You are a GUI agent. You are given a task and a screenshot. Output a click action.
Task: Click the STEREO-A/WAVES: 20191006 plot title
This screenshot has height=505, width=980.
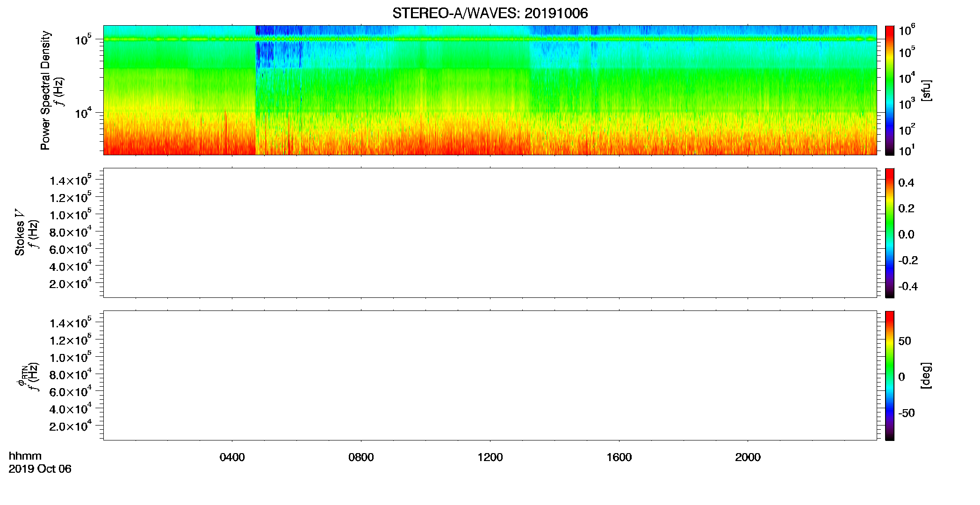point(490,13)
